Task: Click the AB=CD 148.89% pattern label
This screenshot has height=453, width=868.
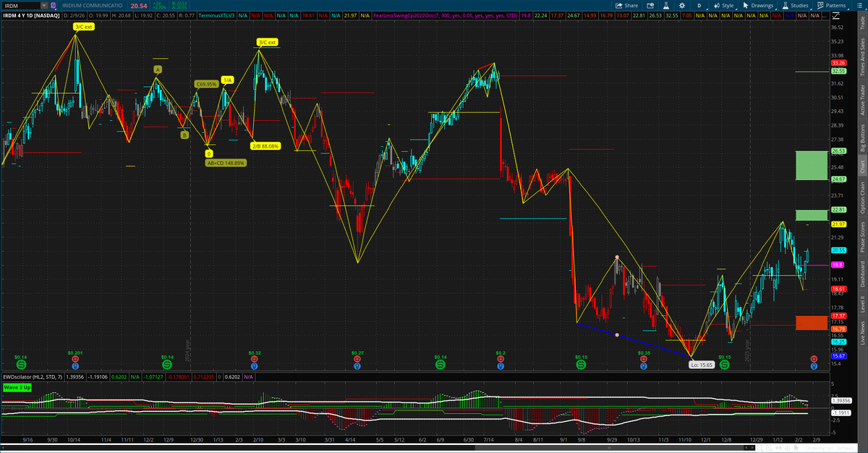Action: coord(225,163)
